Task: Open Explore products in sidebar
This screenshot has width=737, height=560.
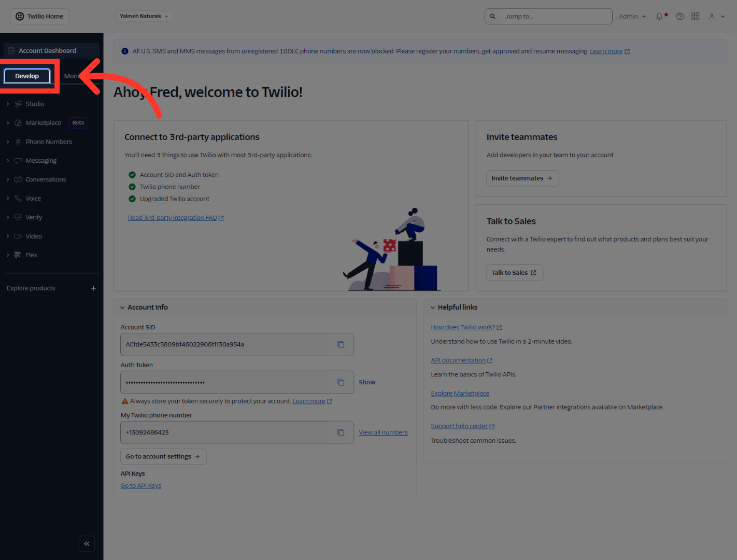Action: pyautogui.click(x=31, y=288)
